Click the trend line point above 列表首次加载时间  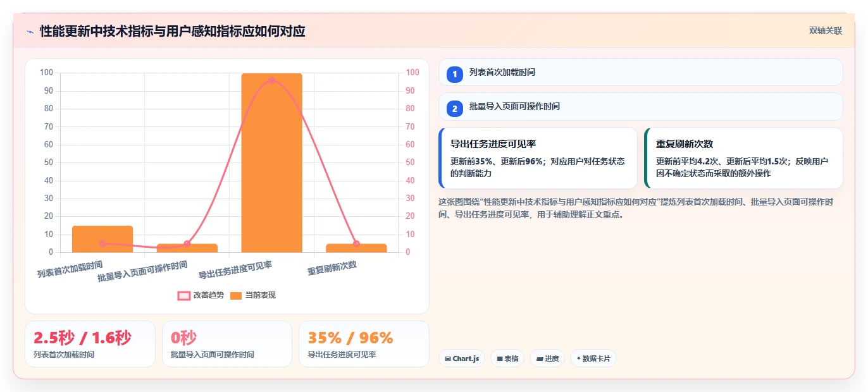tap(102, 243)
